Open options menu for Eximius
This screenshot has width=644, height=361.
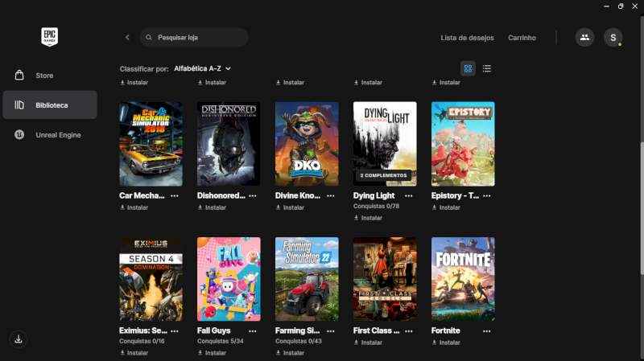(x=175, y=331)
